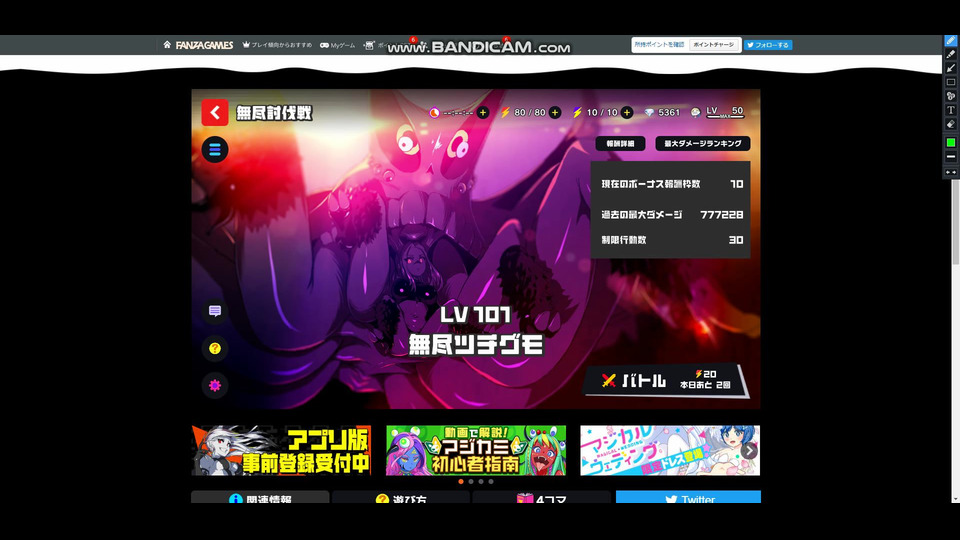Image resolution: width=960 pixels, height=540 pixels.
Task: Click the FANZA GAMES home icon
Action: (x=167, y=45)
